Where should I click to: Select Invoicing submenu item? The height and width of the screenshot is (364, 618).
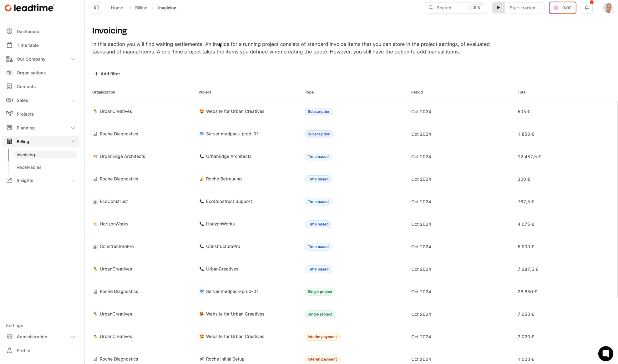point(26,155)
